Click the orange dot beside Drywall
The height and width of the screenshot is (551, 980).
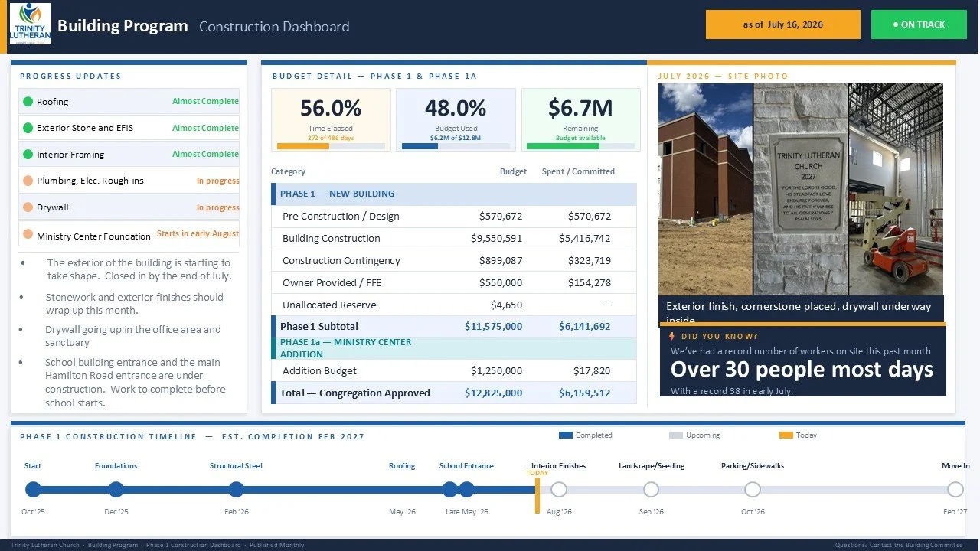click(28, 207)
